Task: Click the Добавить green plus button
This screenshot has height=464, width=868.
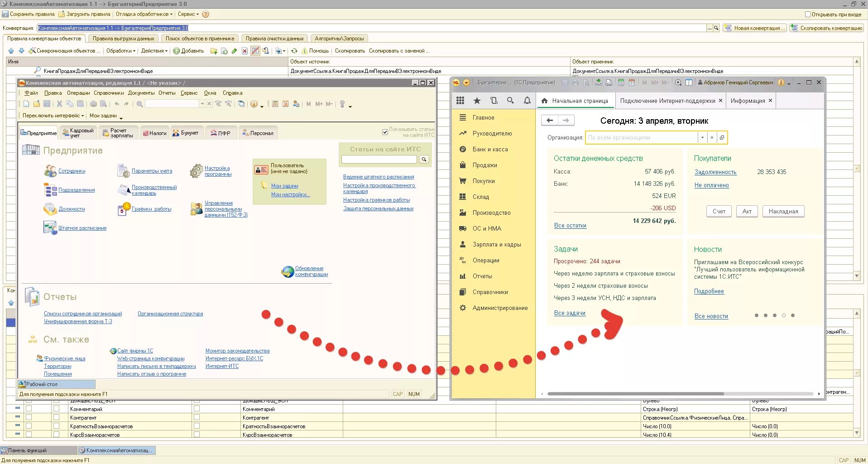Action: coord(189,51)
